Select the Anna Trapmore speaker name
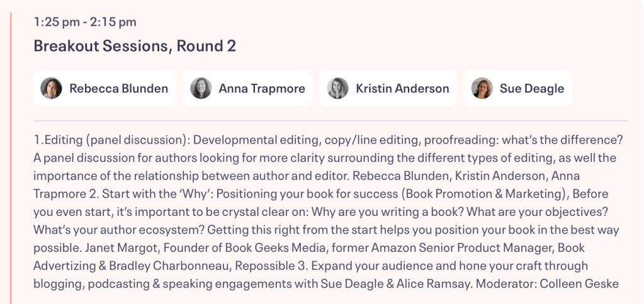 point(262,88)
